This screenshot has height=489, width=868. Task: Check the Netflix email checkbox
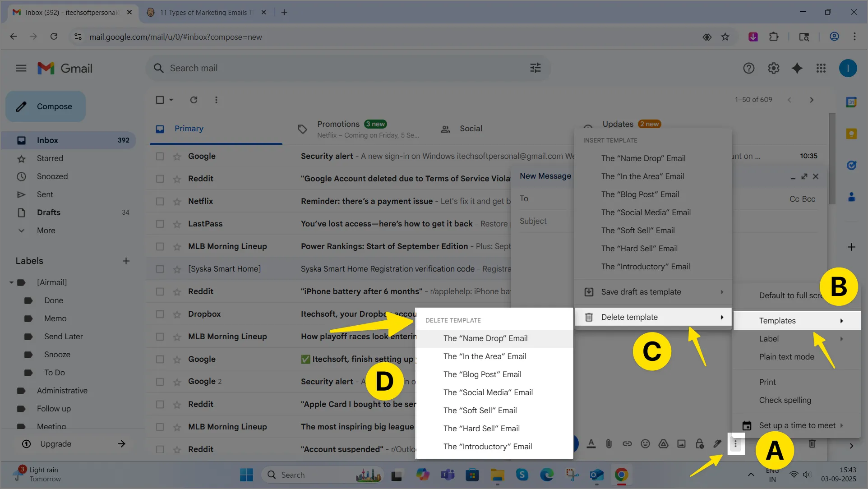[160, 201]
